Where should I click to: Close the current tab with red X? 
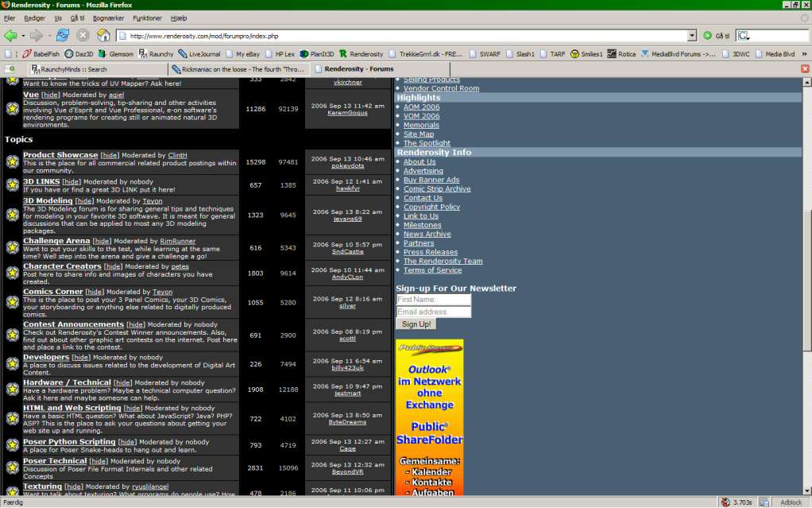click(x=805, y=69)
